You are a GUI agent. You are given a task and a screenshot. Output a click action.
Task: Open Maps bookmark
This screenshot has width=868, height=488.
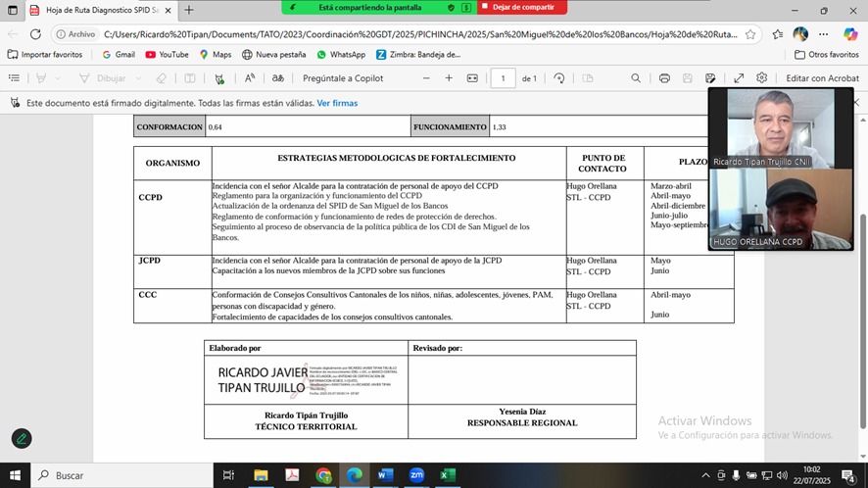coord(216,54)
